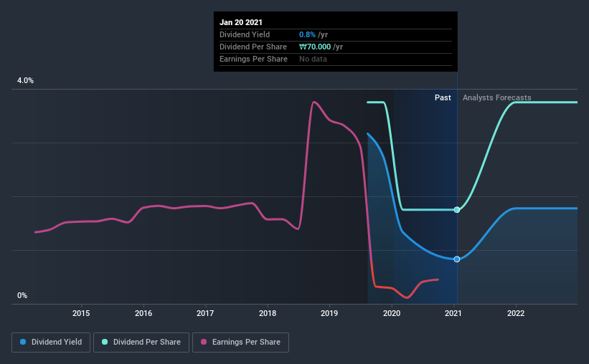589x364 pixels.
Task: Click the Past region label
Action: [443, 97]
